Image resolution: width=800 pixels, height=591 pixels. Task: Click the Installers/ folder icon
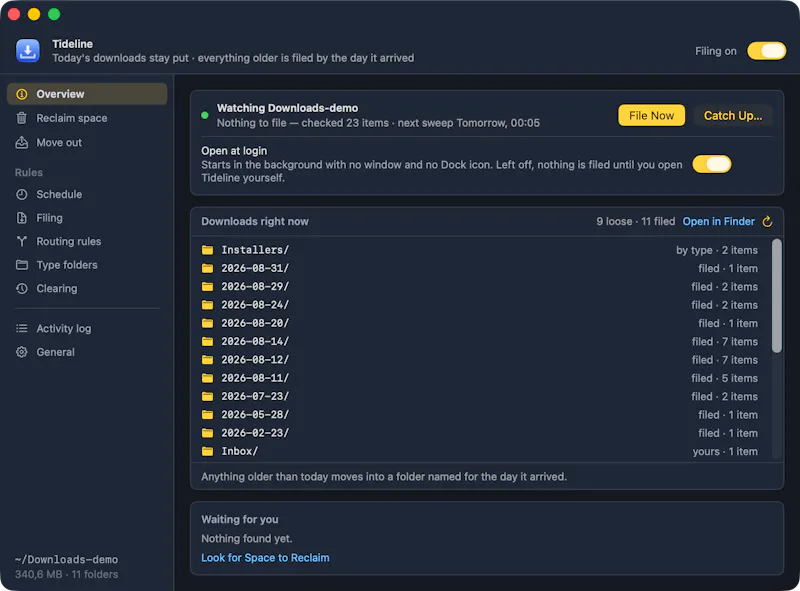coord(207,250)
